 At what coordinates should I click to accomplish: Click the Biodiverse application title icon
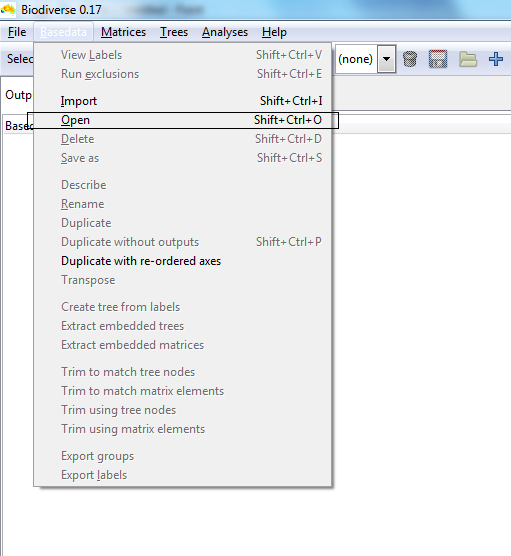coord(8,10)
